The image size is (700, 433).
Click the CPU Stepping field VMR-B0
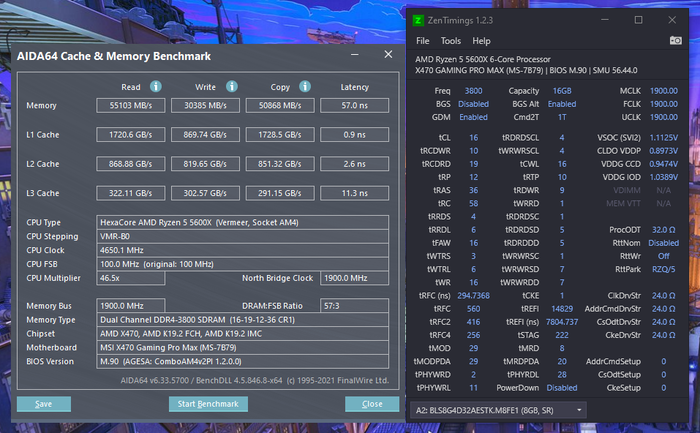pyautogui.click(x=242, y=236)
